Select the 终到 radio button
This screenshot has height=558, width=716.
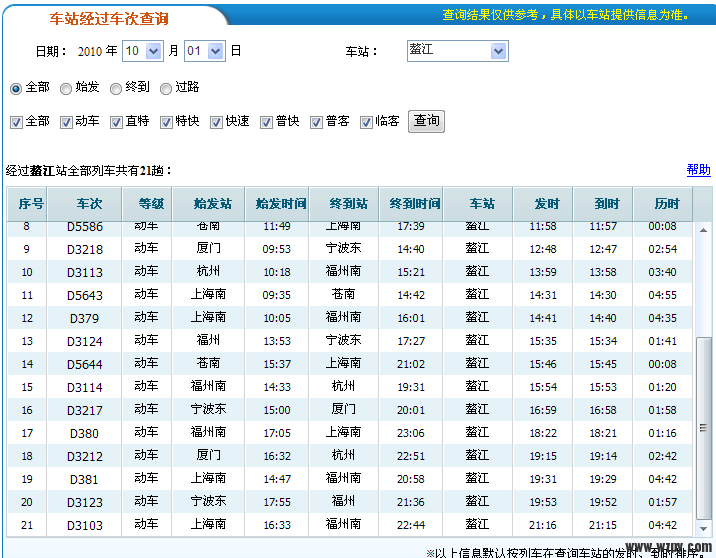point(116,88)
